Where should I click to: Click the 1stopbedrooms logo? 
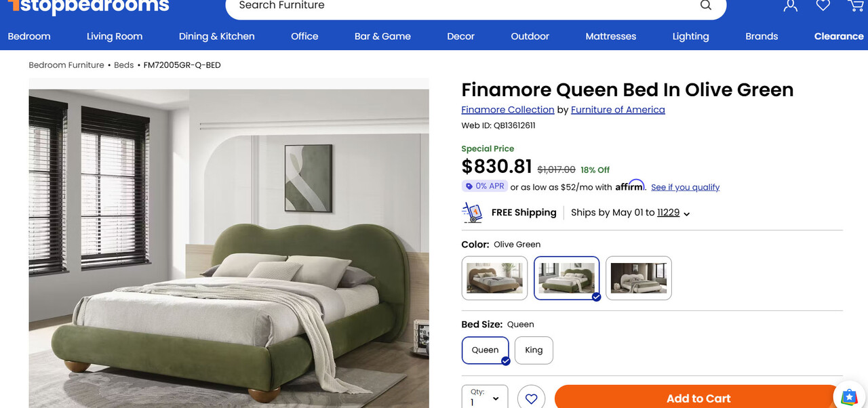point(88,7)
